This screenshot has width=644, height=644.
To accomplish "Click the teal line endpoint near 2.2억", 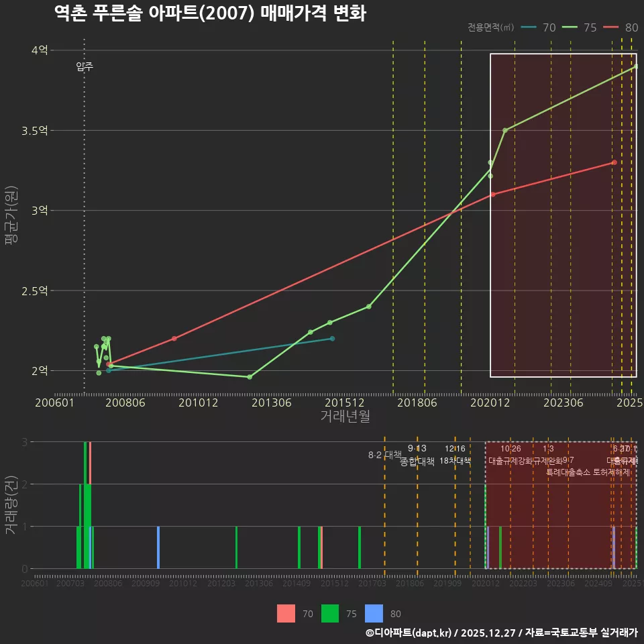I will click(x=332, y=339).
